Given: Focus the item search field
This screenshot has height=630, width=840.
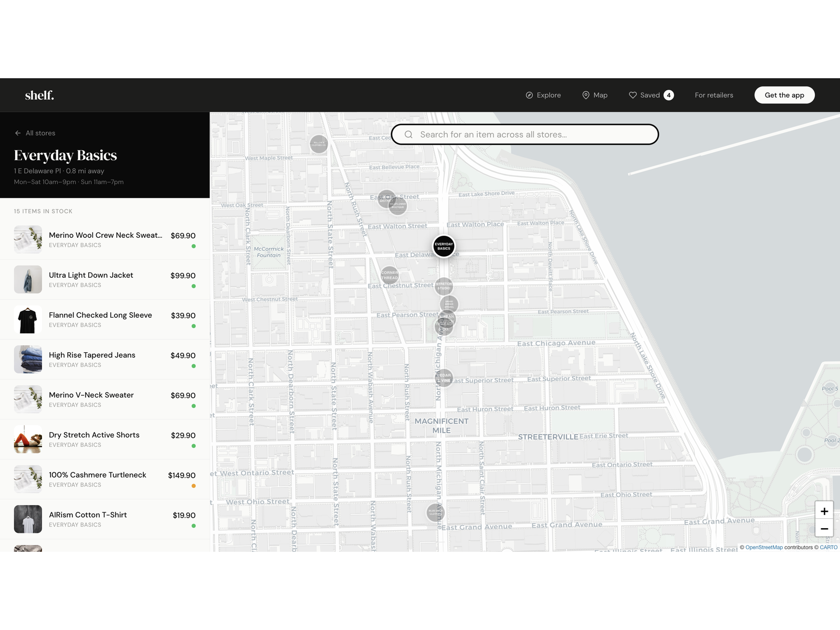Looking at the screenshot, I should 525,134.
